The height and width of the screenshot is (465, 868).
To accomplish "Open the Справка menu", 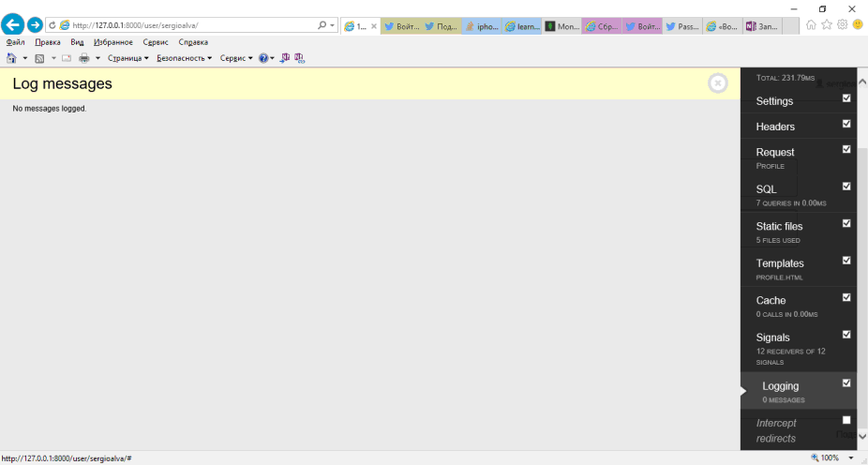I will pos(193,42).
